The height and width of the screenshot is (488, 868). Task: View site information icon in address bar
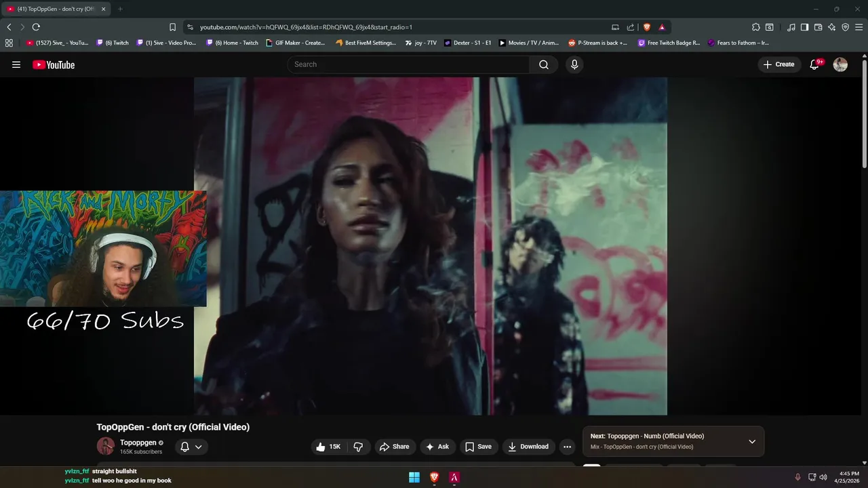pyautogui.click(x=190, y=27)
